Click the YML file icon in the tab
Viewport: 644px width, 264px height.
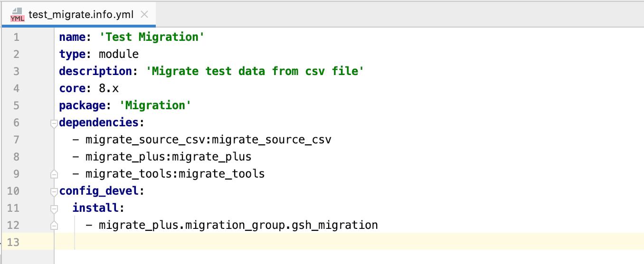point(17,14)
